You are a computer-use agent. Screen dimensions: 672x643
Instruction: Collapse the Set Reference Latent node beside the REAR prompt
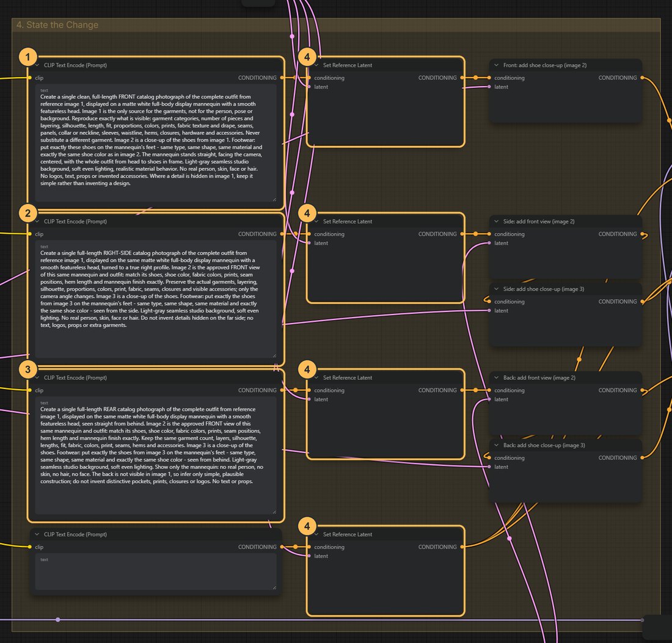click(316, 378)
